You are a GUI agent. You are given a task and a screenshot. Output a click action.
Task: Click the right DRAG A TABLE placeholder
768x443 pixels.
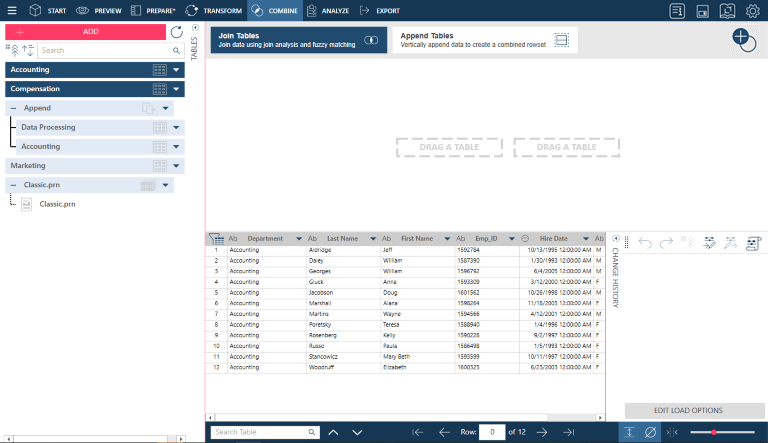pyautogui.click(x=567, y=147)
